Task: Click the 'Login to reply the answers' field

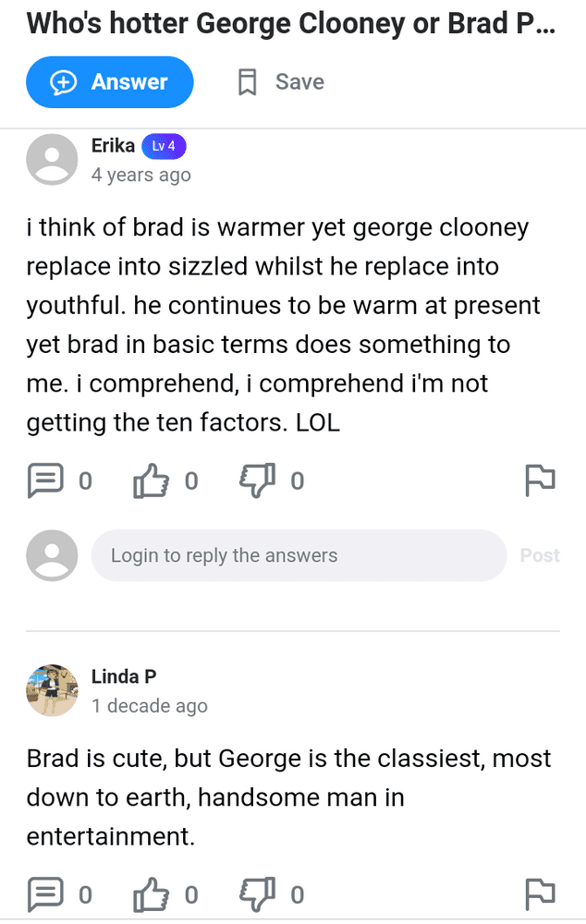Action: click(x=299, y=554)
